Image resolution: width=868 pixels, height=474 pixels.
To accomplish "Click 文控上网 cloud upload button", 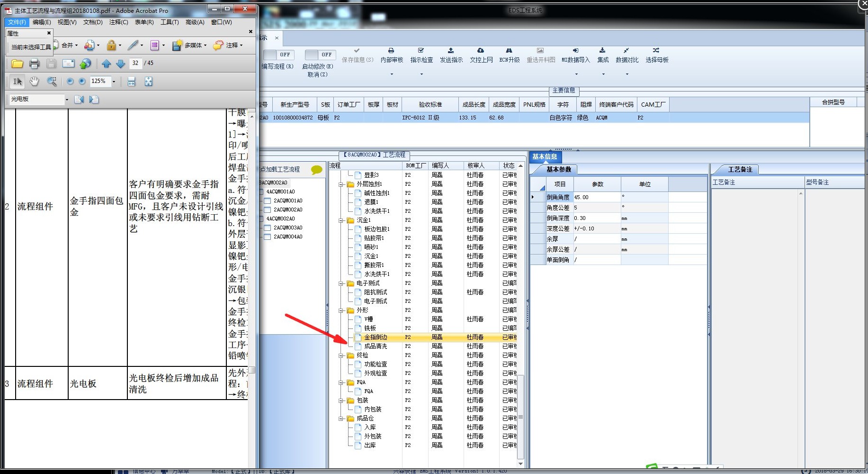I will click(x=481, y=55).
